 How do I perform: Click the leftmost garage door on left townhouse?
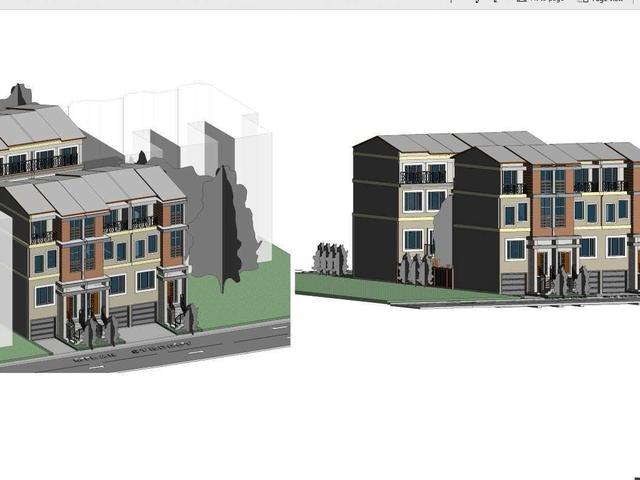pyautogui.click(x=44, y=327)
